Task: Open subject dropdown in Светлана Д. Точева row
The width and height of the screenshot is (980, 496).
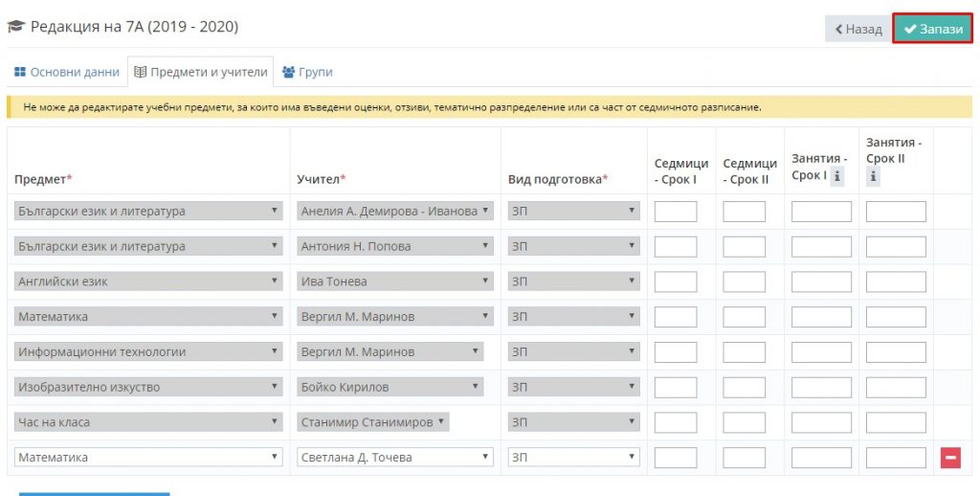Action: pos(148,458)
